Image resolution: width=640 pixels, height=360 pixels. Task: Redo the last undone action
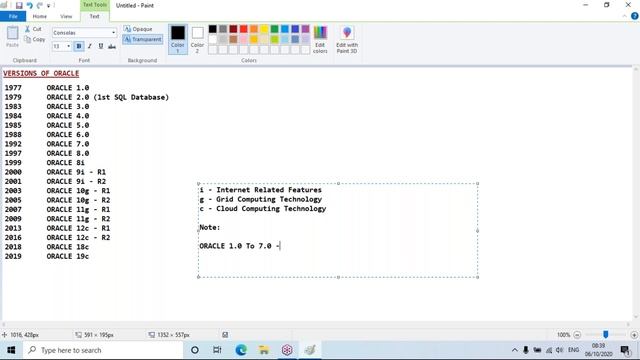pyautogui.click(x=40, y=6)
